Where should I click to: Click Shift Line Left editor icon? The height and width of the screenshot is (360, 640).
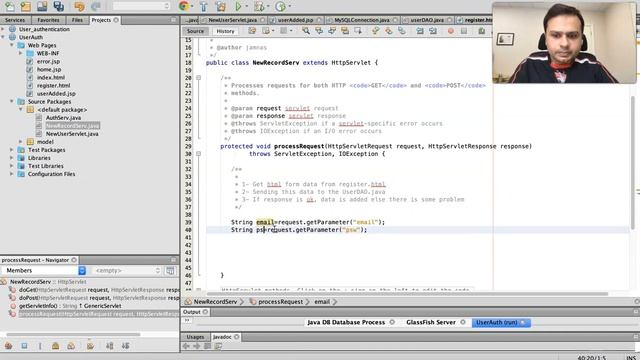(x=420, y=31)
